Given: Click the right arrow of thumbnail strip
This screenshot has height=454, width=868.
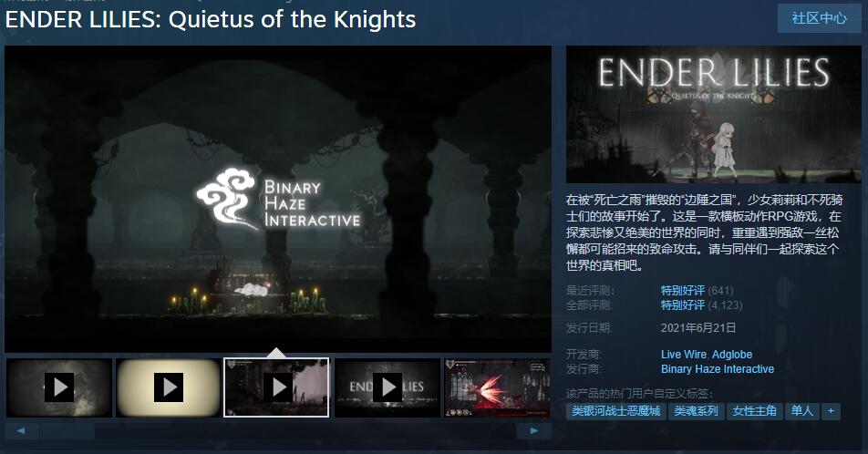Looking at the screenshot, I should tap(533, 430).
